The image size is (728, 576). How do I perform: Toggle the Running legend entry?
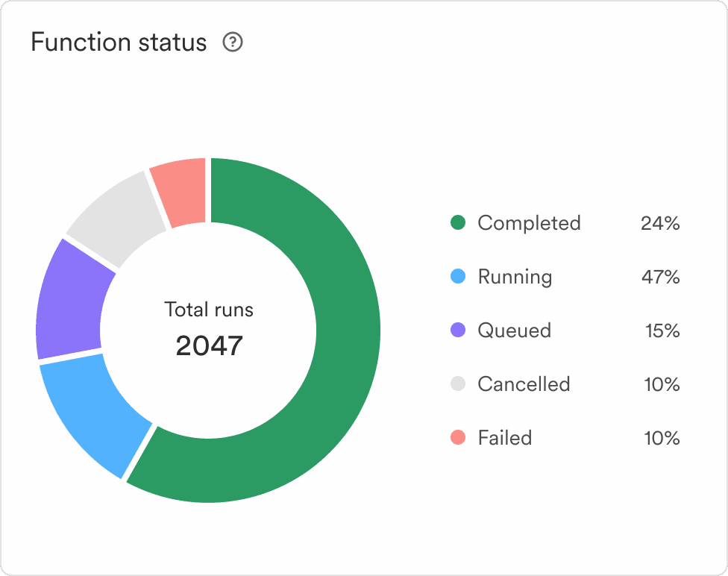[x=515, y=277]
